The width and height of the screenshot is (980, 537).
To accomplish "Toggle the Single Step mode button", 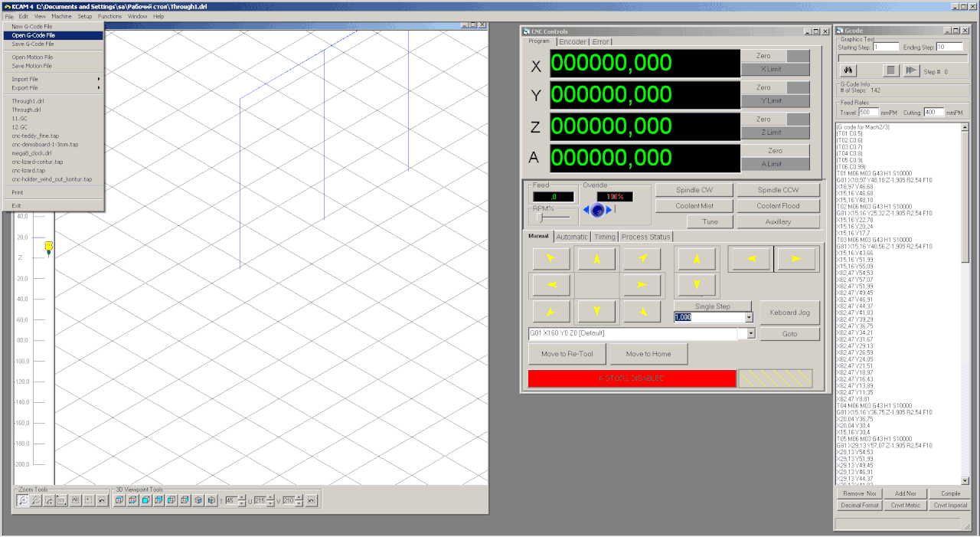I will tap(712, 306).
